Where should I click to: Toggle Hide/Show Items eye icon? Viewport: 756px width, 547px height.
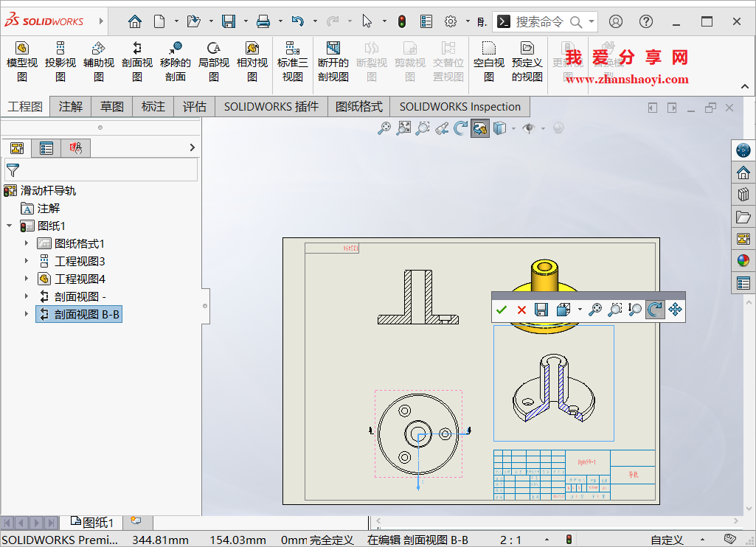coord(529,128)
